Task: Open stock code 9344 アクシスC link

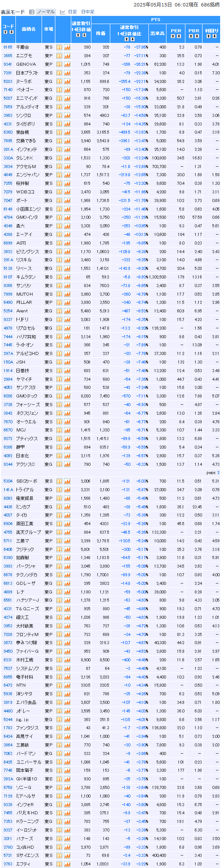Action: [x=8, y=464]
